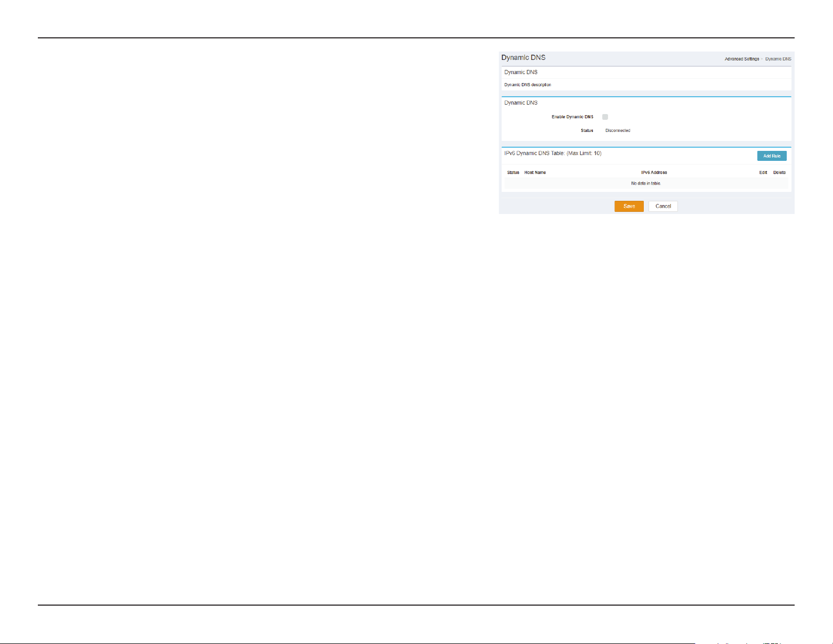Click the Delete column header
Screen dimensions: 833x644
point(779,172)
